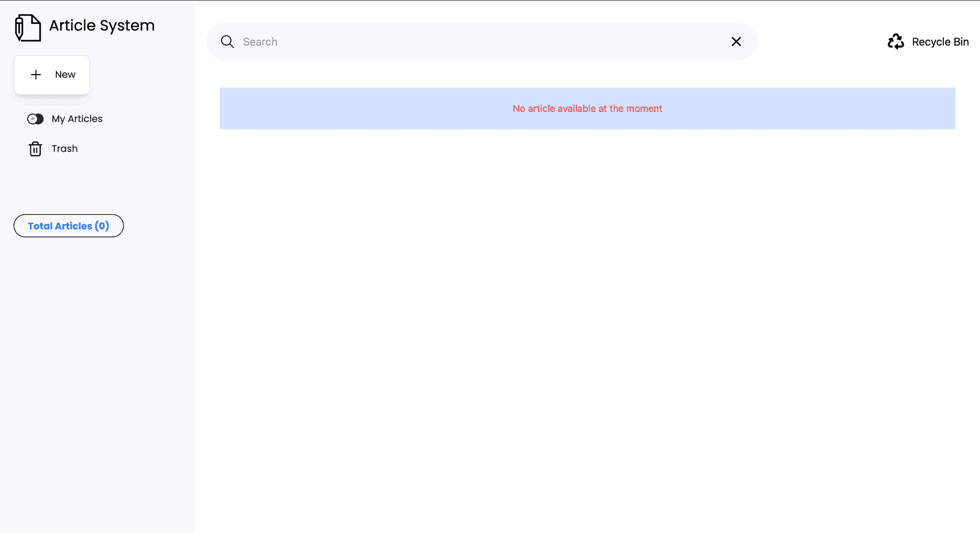Clear search with the X icon
This screenshot has height=533, width=980.
pyautogui.click(x=736, y=42)
